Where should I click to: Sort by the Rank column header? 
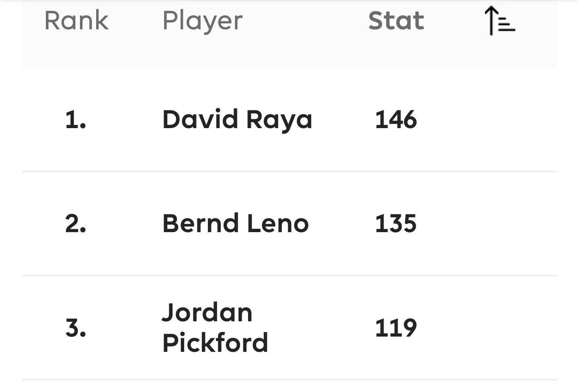pos(76,20)
